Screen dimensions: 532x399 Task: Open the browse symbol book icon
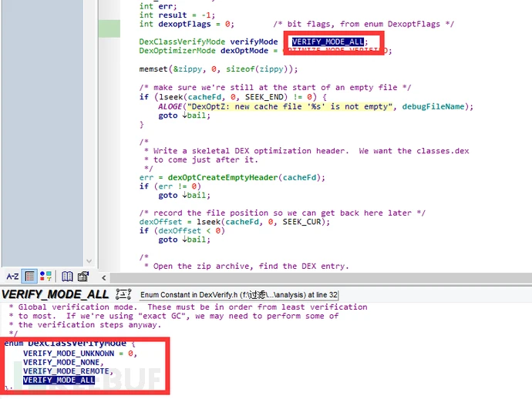click(x=67, y=277)
